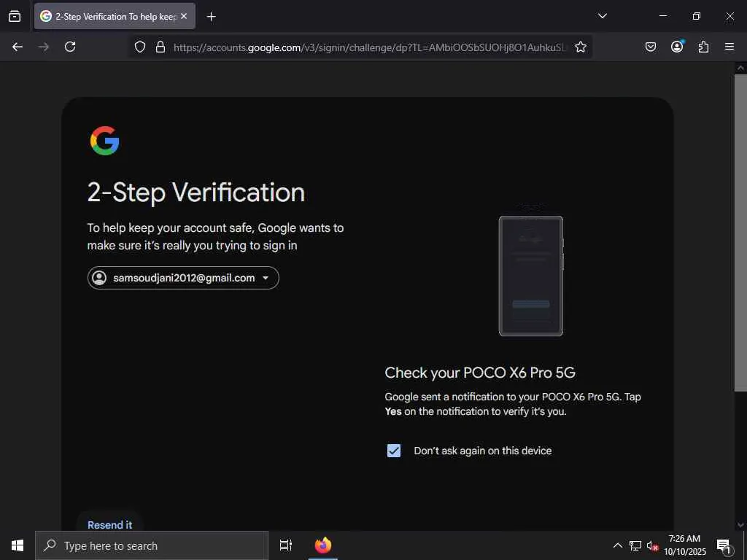747x560 pixels.
Task: Click page vertical scrollbar thumb
Action: [740, 232]
